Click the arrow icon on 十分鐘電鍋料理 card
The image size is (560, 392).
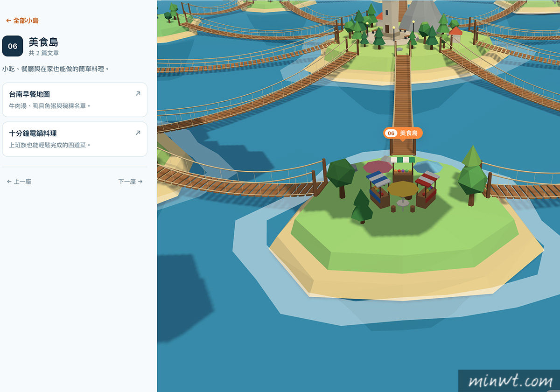coord(138,133)
